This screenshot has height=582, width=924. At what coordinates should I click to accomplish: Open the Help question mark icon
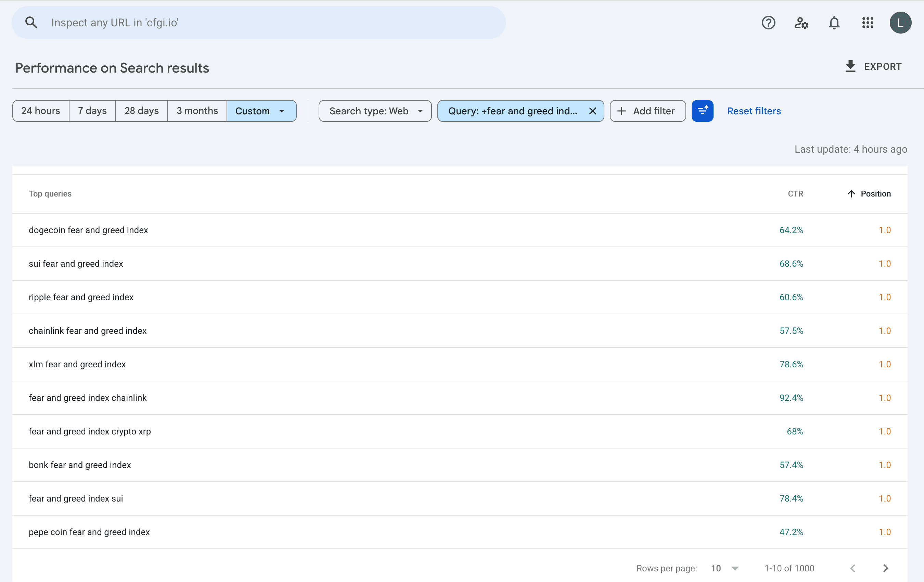pos(768,23)
